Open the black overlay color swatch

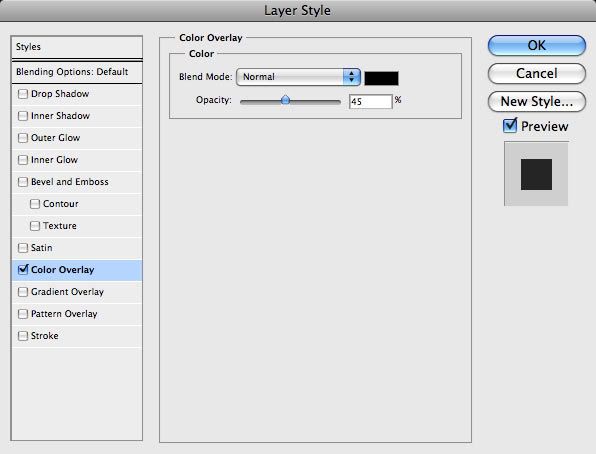382,78
